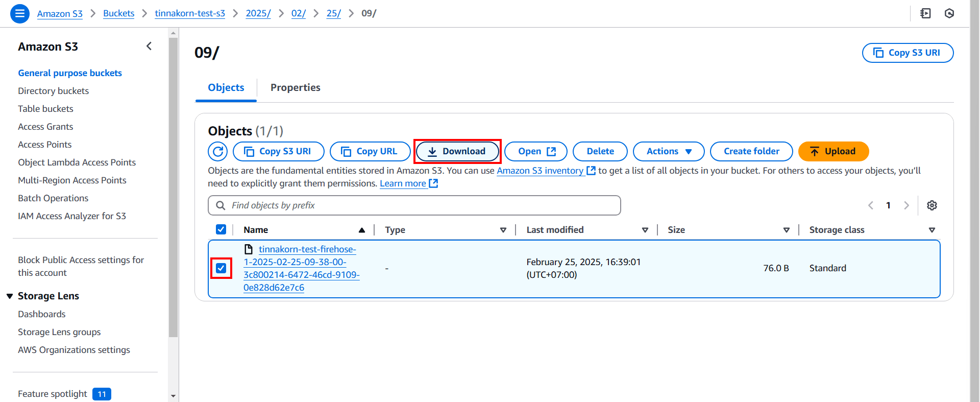The width and height of the screenshot is (980, 402).
Task: Open Block Public Access settings for this account
Action: [x=81, y=266]
